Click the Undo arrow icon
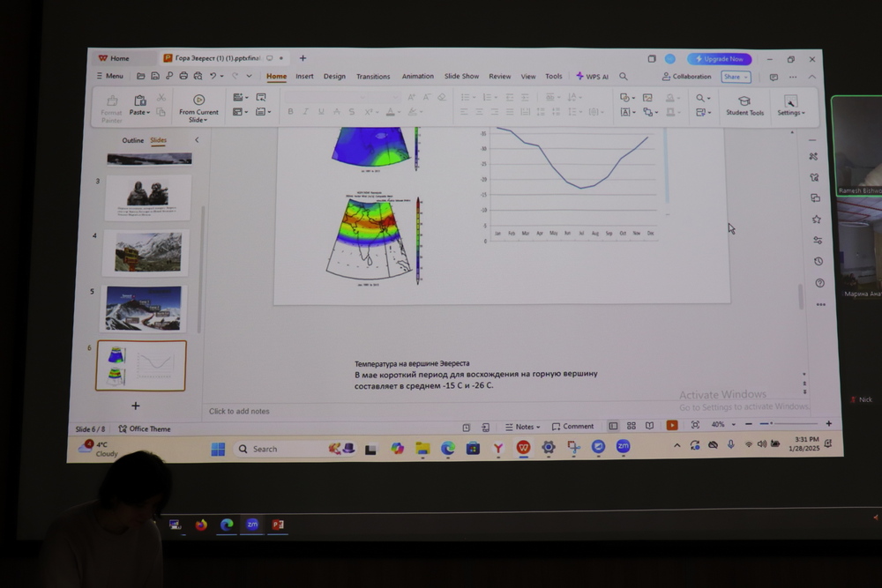This screenshot has width=882, height=588. (x=213, y=76)
